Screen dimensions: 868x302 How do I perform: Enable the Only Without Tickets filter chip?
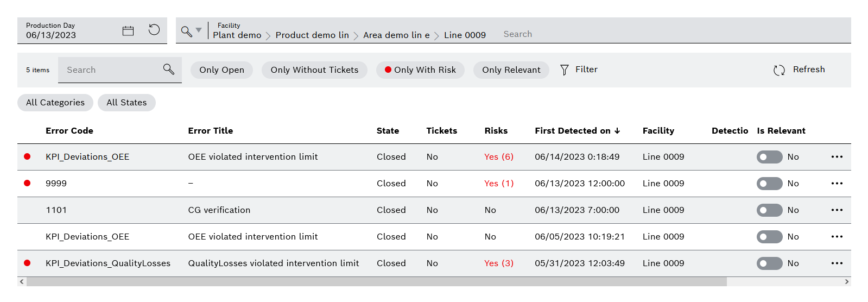tap(314, 70)
